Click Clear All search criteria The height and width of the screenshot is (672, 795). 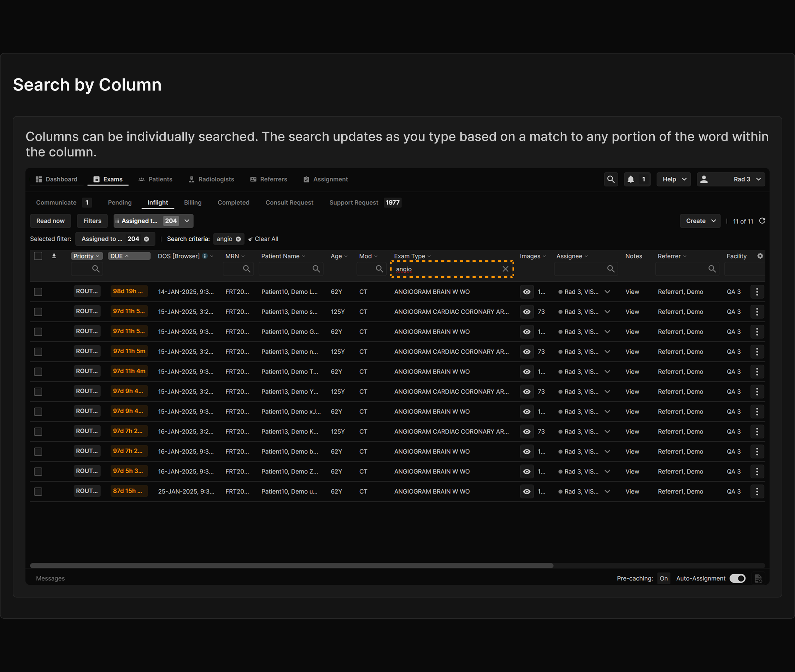[263, 239]
